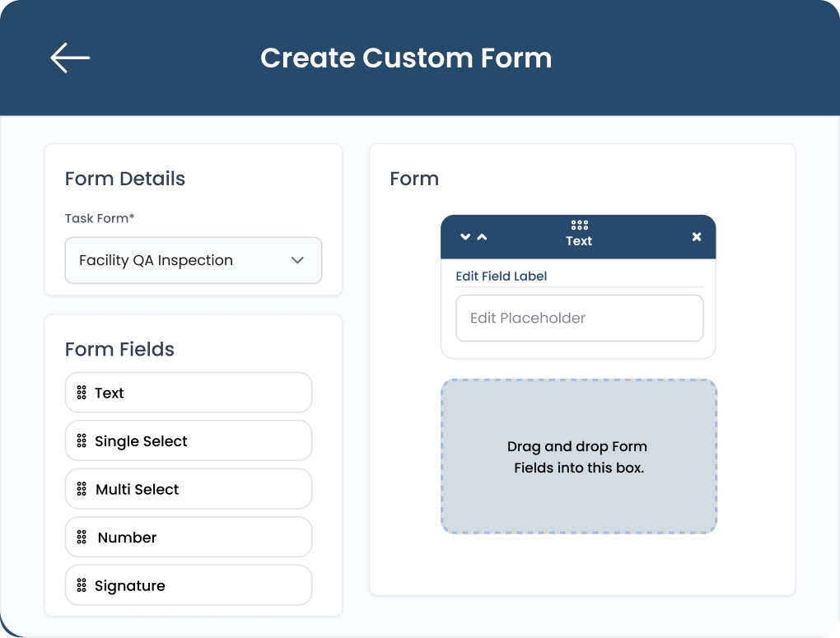The width and height of the screenshot is (840, 638).
Task: Move Text field down with chevron-down icon
Action: click(465, 236)
